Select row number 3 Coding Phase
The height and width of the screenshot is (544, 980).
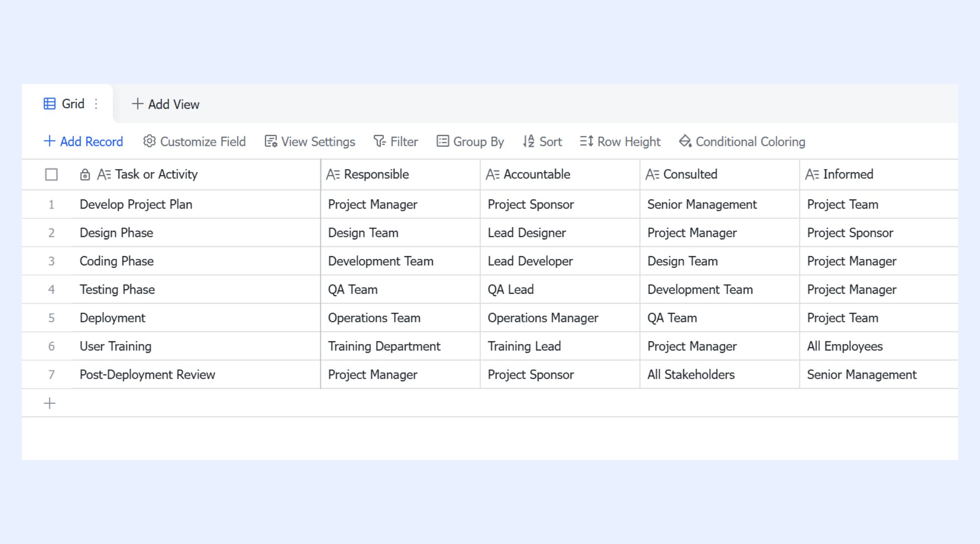[x=51, y=261]
